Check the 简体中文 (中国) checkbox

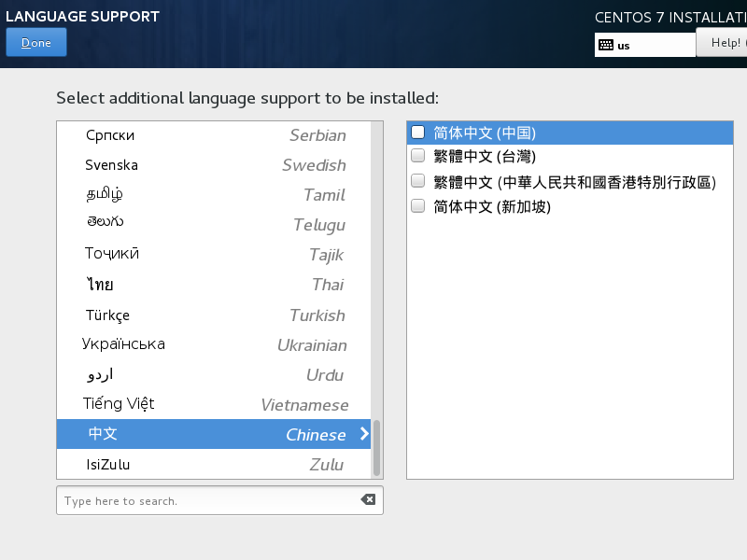(417, 132)
